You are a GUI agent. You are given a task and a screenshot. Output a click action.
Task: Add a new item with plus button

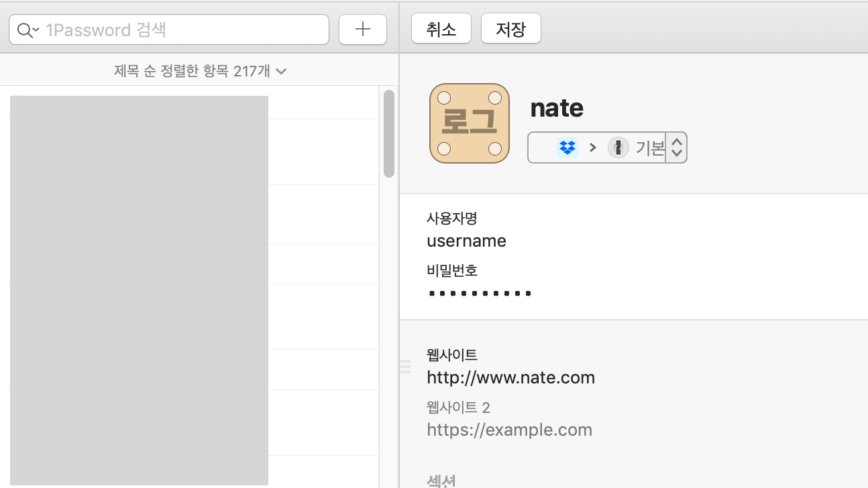[x=363, y=29]
